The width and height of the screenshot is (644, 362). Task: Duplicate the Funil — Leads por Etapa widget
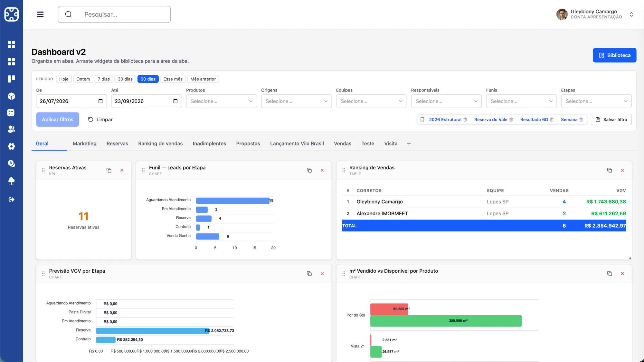(x=309, y=170)
